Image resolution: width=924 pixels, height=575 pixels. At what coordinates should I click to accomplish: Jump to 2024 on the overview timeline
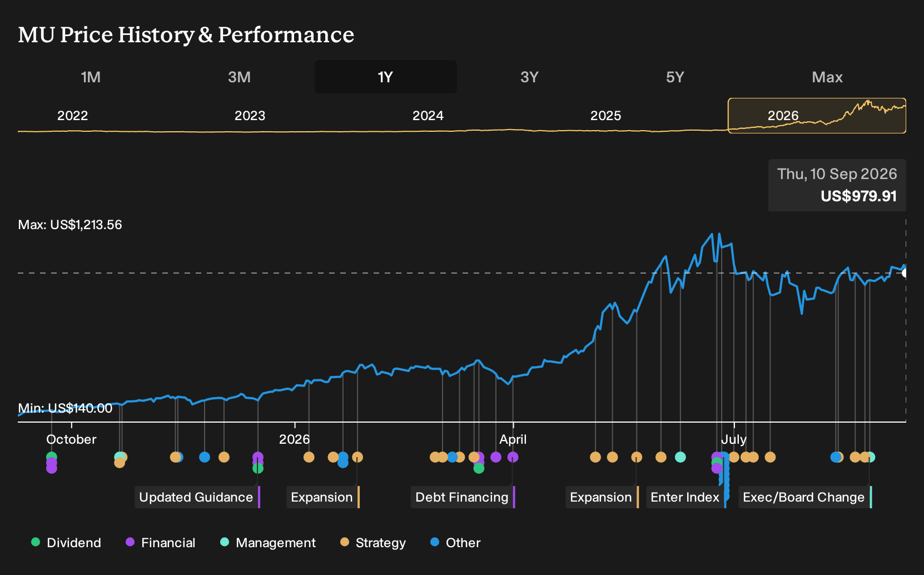[428, 116]
